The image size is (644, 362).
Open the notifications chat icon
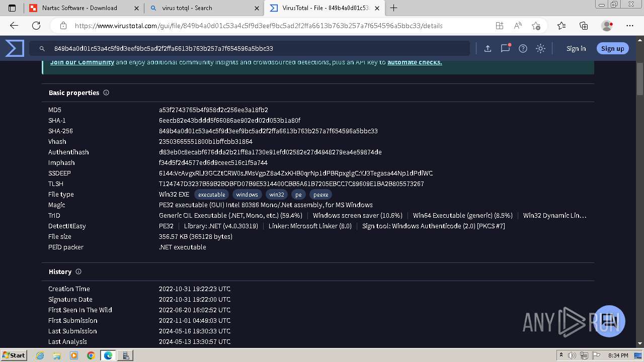coord(506,48)
